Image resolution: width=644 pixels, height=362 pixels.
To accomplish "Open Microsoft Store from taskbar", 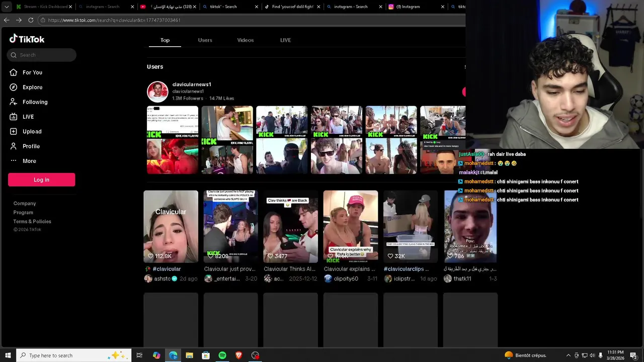I will tap(206, 355).
